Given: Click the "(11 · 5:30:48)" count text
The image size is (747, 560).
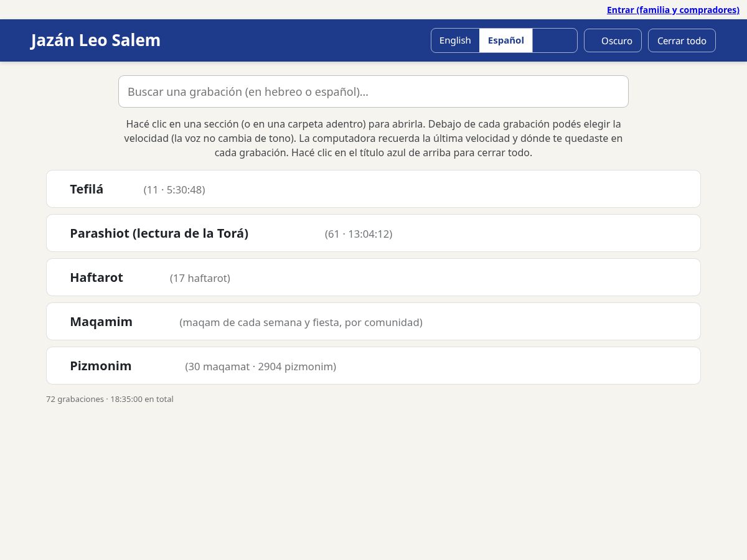Looking at the screenshot, I should [x=174, y=190].
